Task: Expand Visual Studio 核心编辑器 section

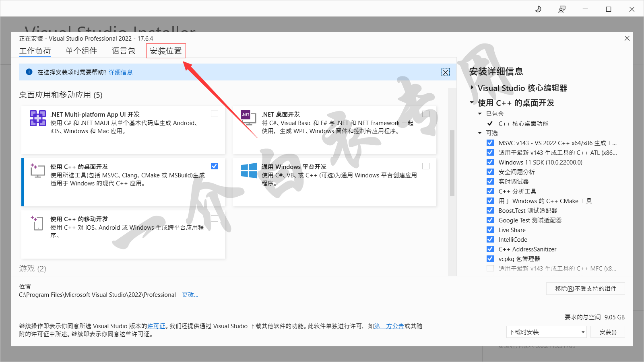Action: pos(472,87)
